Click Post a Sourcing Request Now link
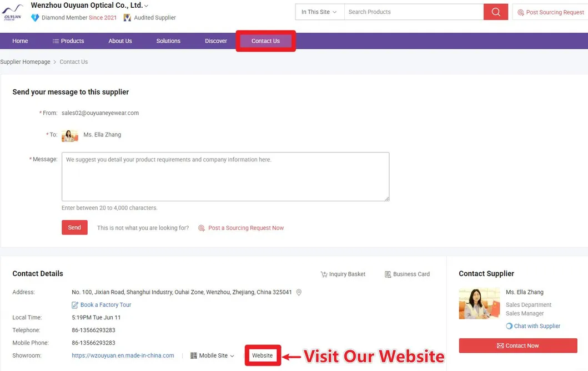 coord(246,228)
